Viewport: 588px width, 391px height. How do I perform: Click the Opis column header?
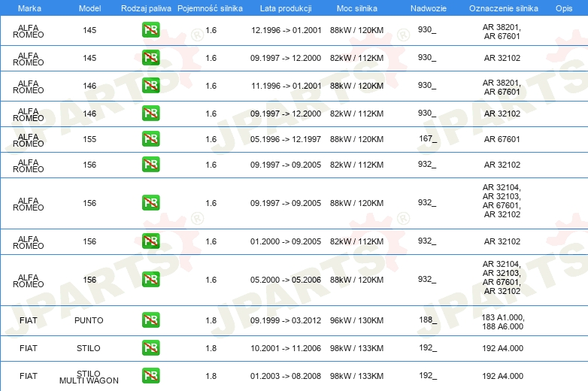click(564, 8)
